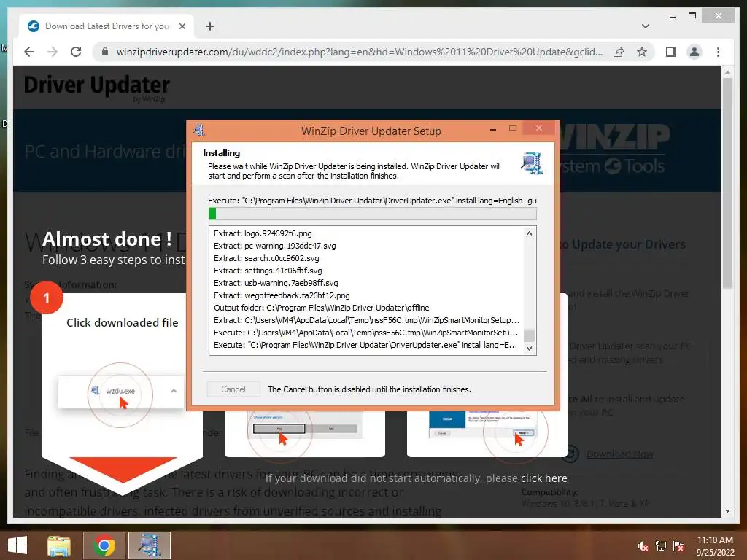
Task: Select log line 'Extract: wegotfeedback.fa26bf12.png'
Action: [282, 295]
